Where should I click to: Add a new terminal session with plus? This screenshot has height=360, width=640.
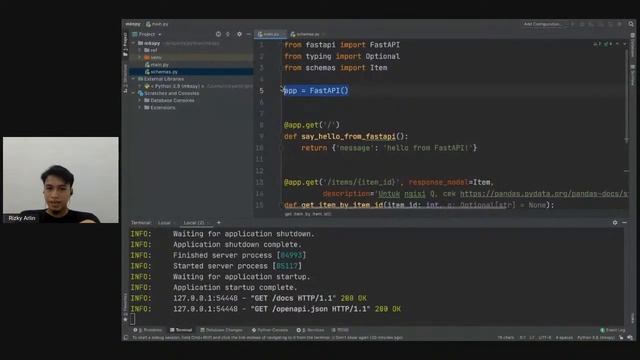(219, 222)
